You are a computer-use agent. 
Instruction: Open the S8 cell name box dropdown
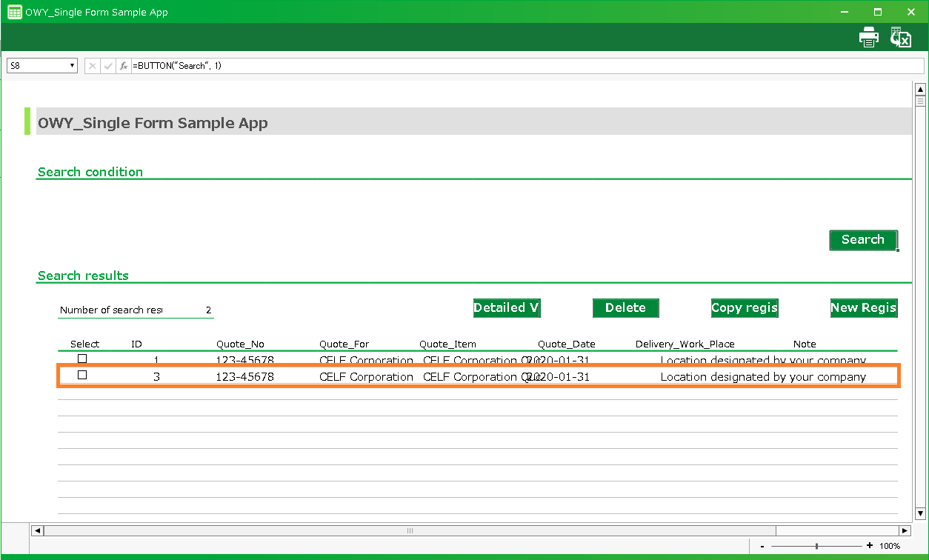72,66
